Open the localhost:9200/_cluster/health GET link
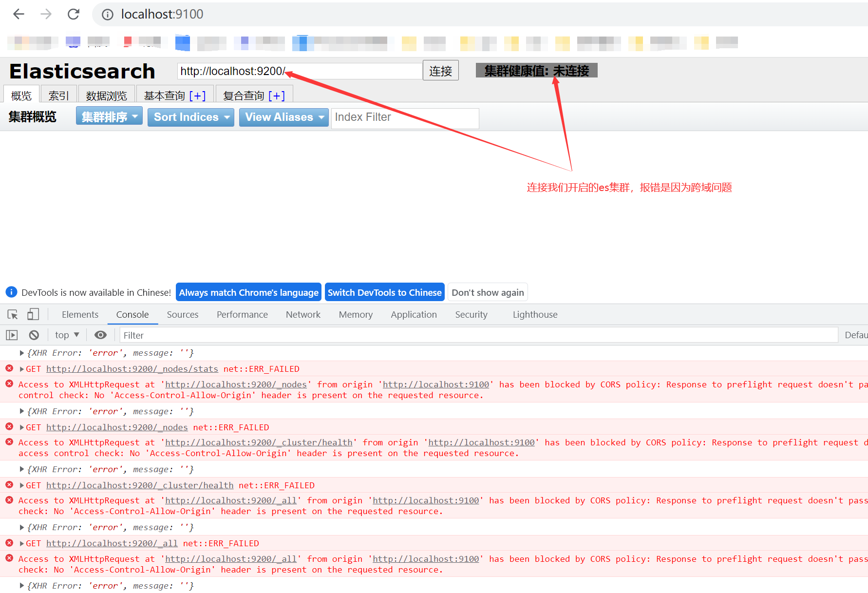This screenshot has width=868, height=593. [140, 485]
